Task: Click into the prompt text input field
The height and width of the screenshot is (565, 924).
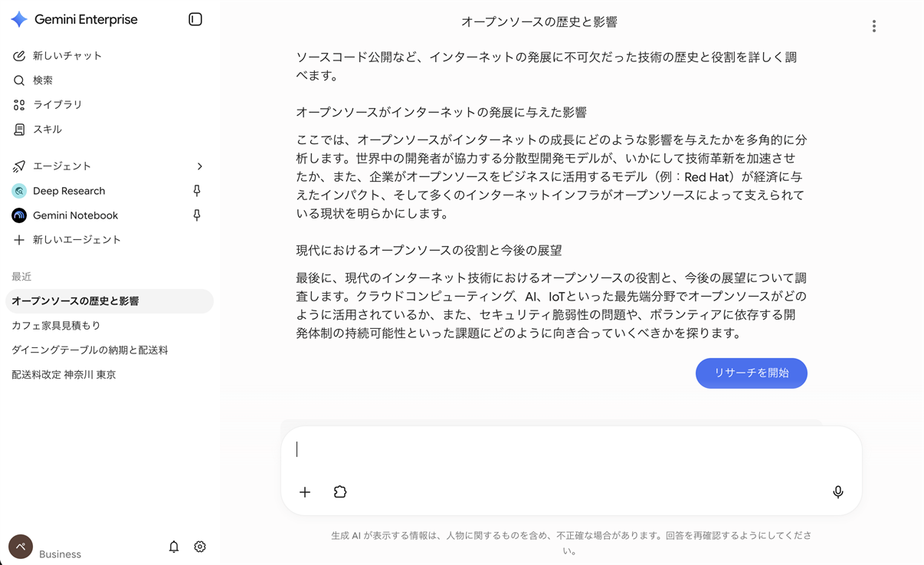Action: [571, 449]
